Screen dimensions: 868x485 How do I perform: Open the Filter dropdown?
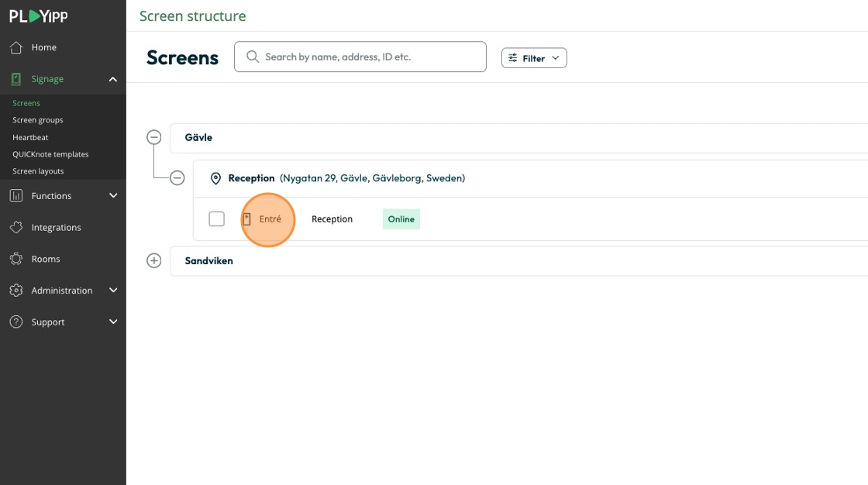(534, 58)
